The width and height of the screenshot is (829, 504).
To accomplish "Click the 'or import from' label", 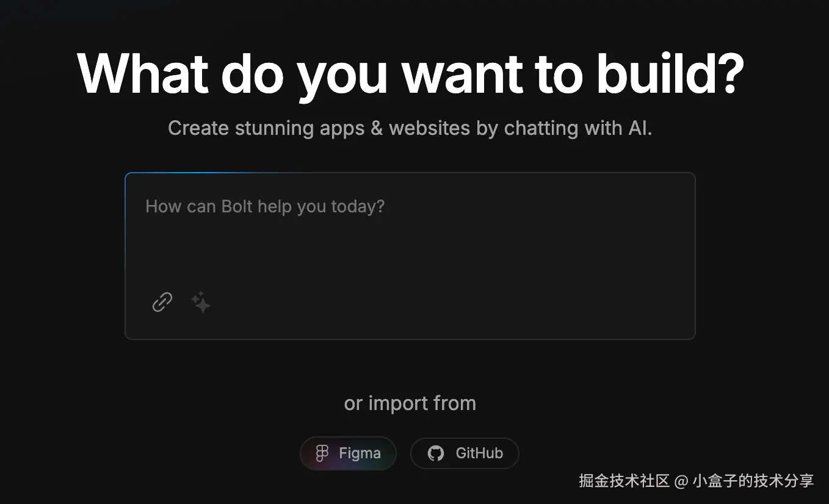I will click(x=410, y=403).
